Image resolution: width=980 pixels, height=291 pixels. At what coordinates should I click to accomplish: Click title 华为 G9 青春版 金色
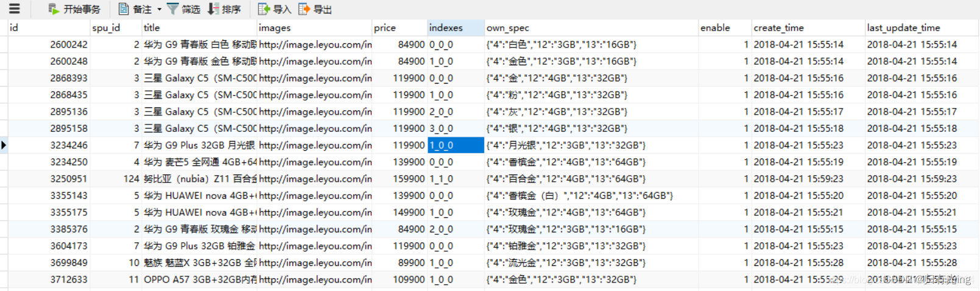click(x=199, y=61)
